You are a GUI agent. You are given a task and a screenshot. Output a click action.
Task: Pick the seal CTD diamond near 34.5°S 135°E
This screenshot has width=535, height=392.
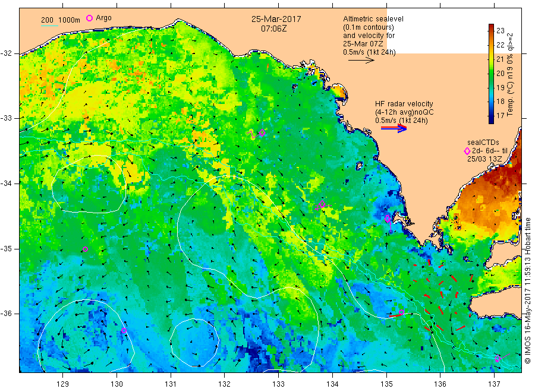pos(387,219)
